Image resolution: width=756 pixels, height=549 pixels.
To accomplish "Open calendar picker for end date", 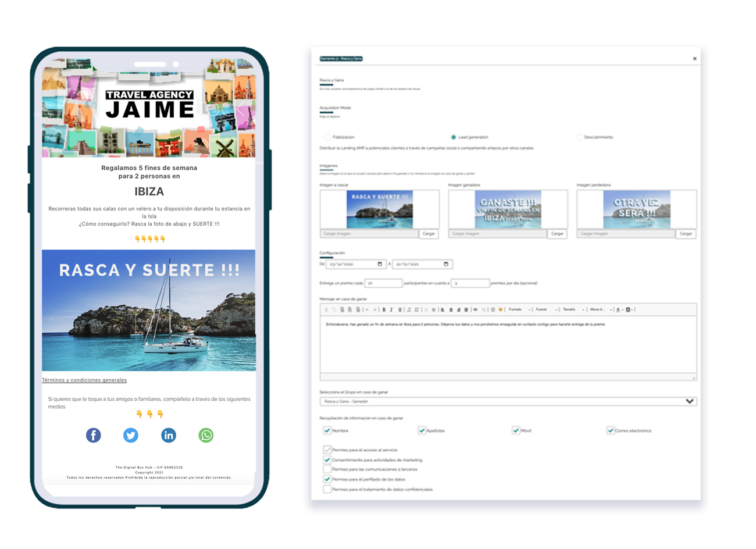I will pos(446,264).
